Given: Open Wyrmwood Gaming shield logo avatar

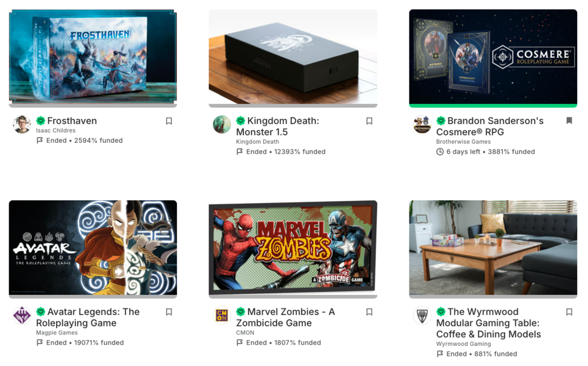Looking at the screenshot, I should click(x=422, y=316).
